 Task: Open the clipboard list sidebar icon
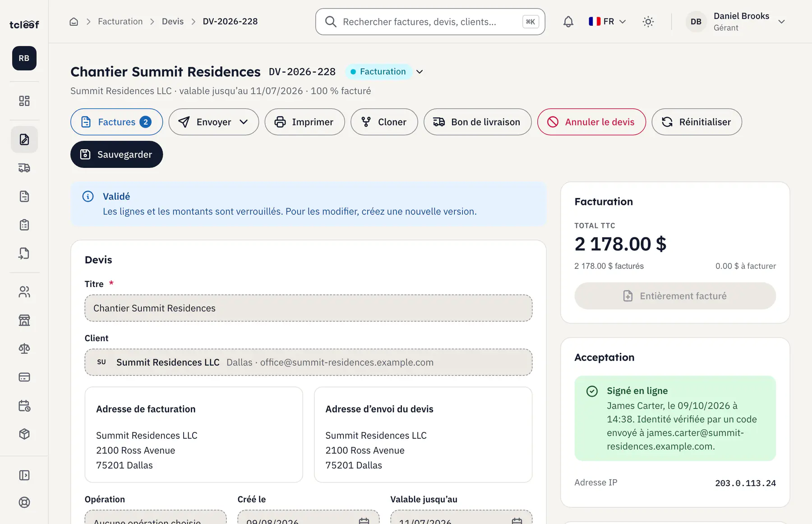pyautogui.click(x=24, y=225)
